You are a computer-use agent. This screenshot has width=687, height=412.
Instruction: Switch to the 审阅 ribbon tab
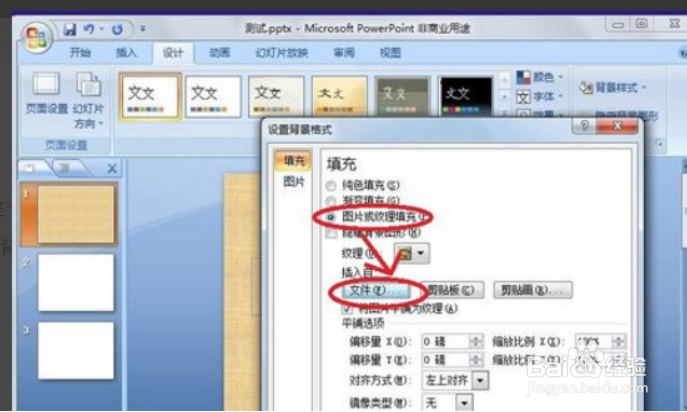[x=344, y=53]
